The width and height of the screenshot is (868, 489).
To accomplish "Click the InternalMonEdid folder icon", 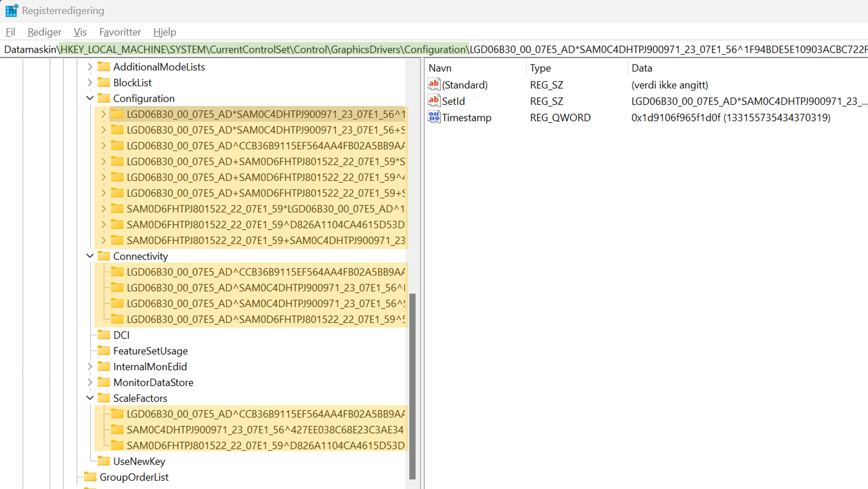I will pos(104,367).
